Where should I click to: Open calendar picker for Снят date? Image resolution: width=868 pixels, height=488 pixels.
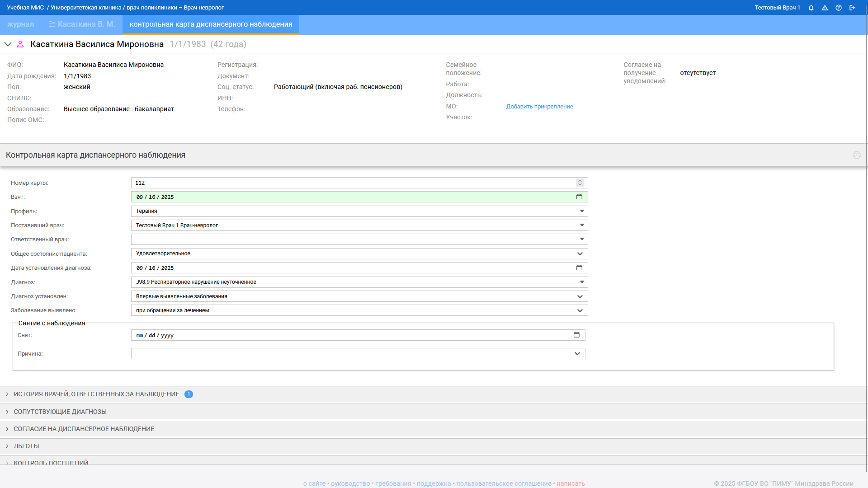(576, 335)
